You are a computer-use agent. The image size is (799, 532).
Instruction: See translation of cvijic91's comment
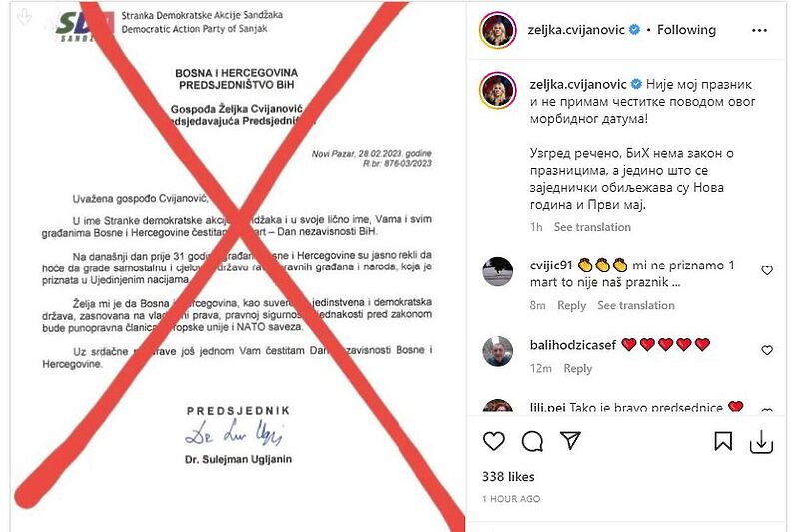[x=636, y=305]
